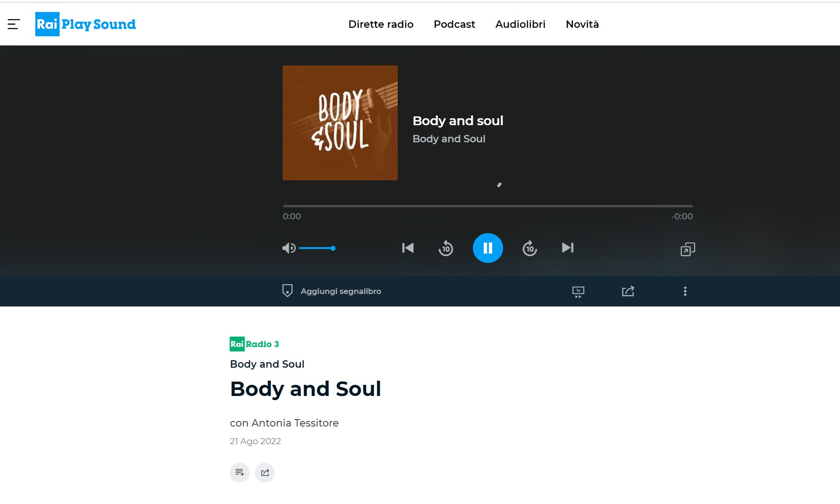Open the Podcast section

[454, 24]
